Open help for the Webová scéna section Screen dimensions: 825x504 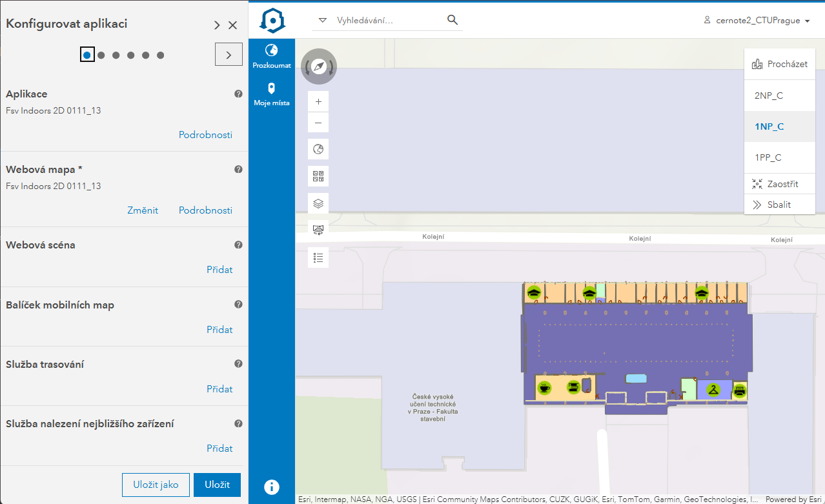[x=238, y=245]
